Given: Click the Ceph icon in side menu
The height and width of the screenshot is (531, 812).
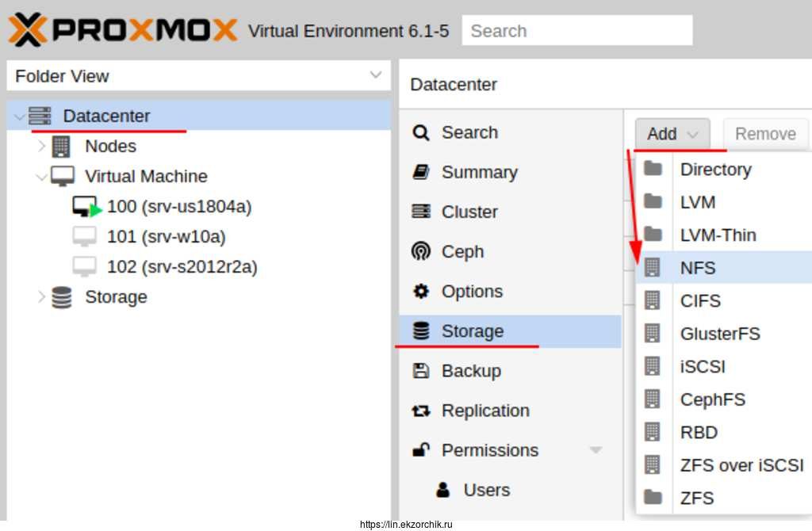Looking at the screenshot, I should [421, 252].
